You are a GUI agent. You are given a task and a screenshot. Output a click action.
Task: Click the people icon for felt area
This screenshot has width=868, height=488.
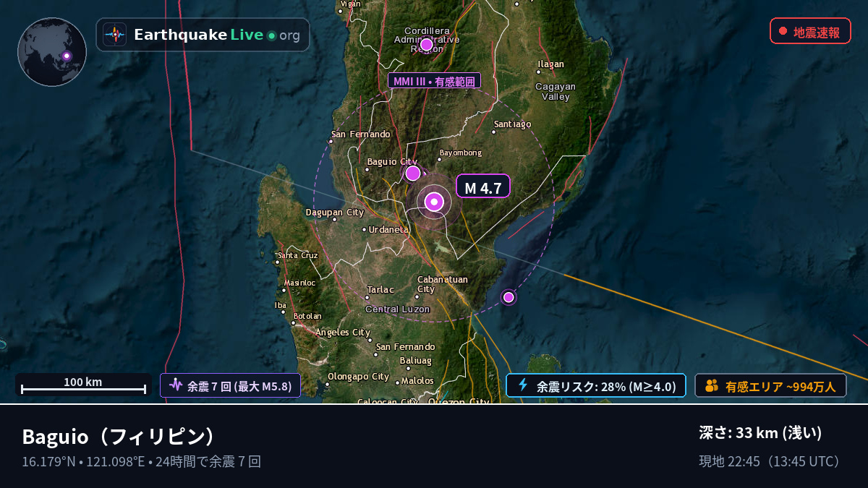pyautogui.click(x=712, y=385)
